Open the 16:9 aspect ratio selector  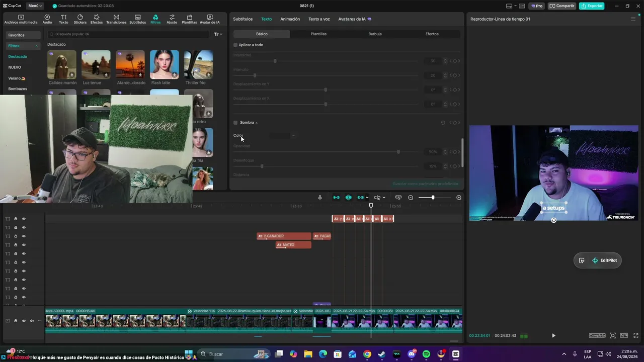point(624,336)
